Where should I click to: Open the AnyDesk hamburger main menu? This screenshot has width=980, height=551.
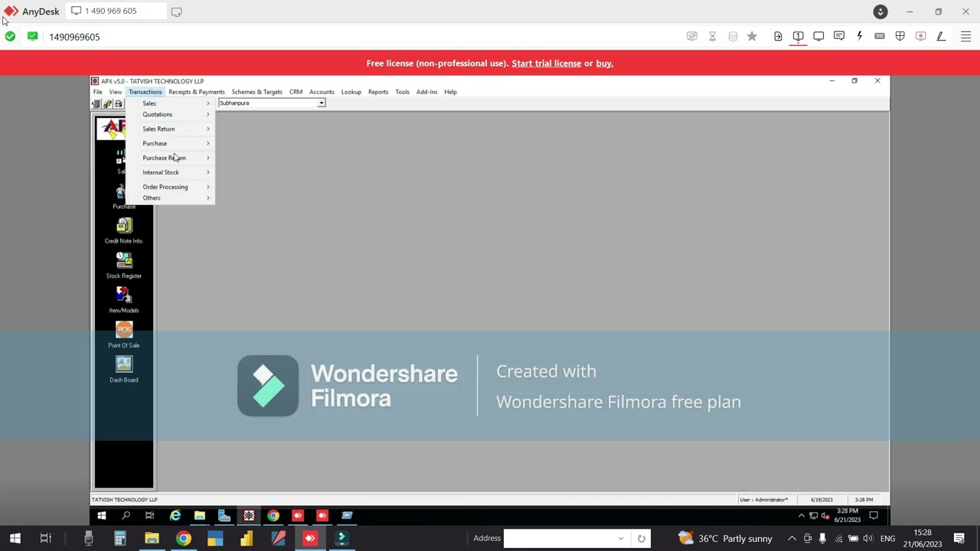pos(965,36)
